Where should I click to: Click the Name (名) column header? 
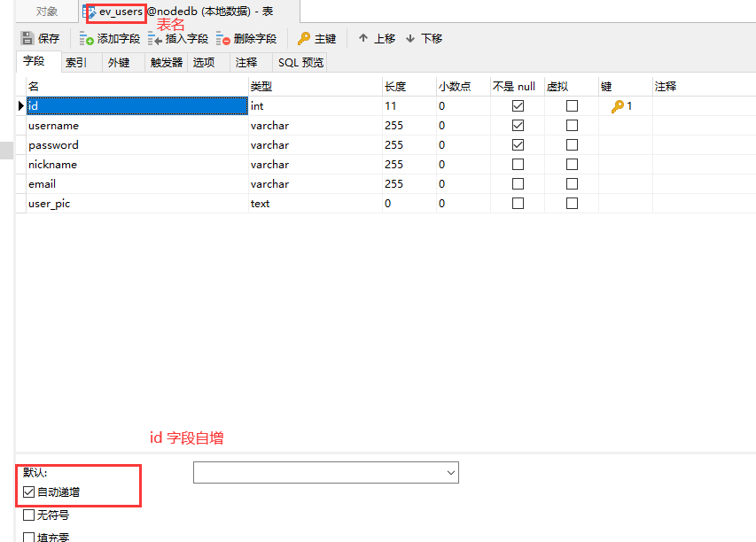(x=137, y=87)
